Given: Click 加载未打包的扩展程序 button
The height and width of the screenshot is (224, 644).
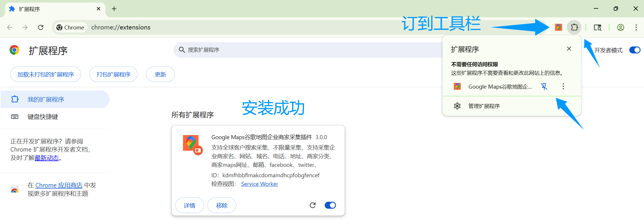Looking at the screenshot, I should [46, 74].
